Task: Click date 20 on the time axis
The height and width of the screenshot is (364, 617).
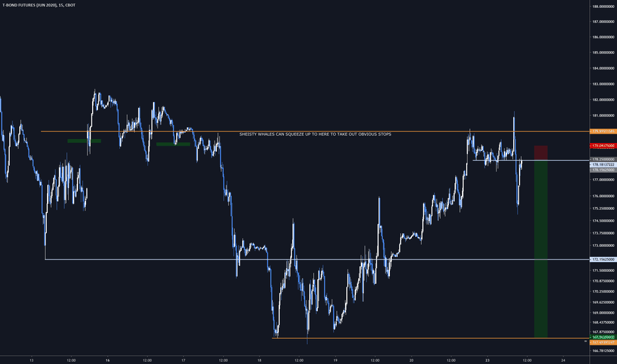Action: [x=411, y=360]
